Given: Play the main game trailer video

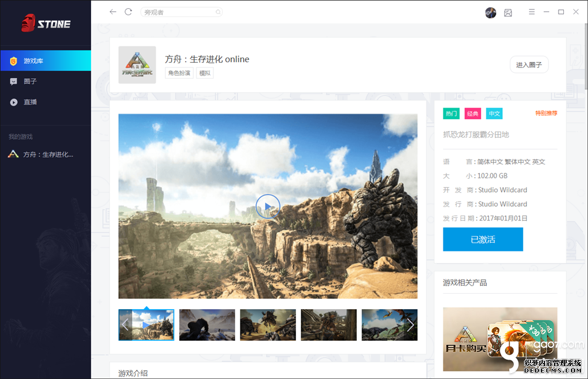Looking at the screenshot, I should 268,206.
